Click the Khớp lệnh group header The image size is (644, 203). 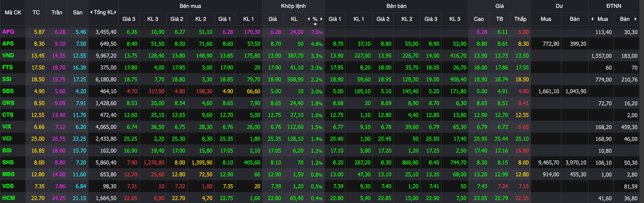pos(293,6)
